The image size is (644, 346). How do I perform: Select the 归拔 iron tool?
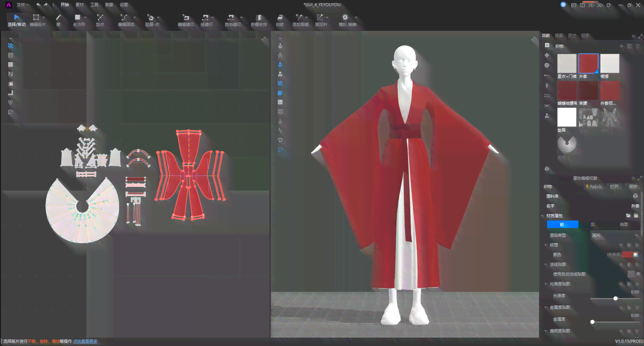pos(280,20)
